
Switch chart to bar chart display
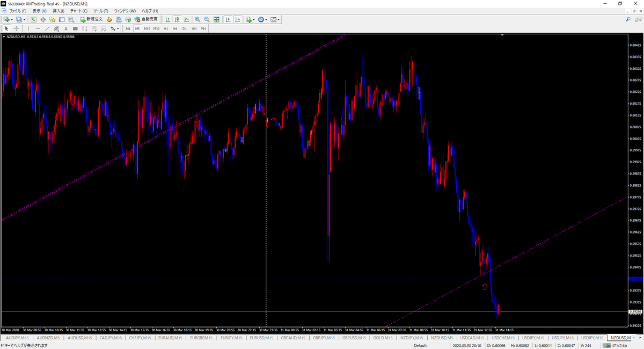(x=168, y=19)
